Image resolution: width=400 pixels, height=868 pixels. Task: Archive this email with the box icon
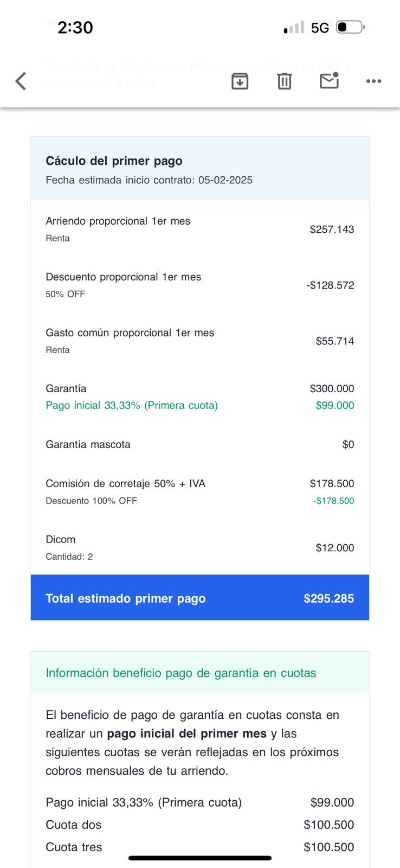[240, 81]
